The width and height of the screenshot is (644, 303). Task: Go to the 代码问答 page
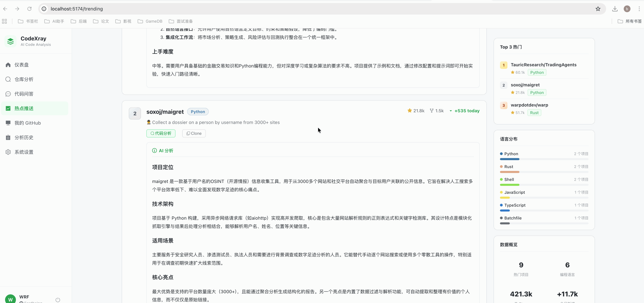(35, 94)
